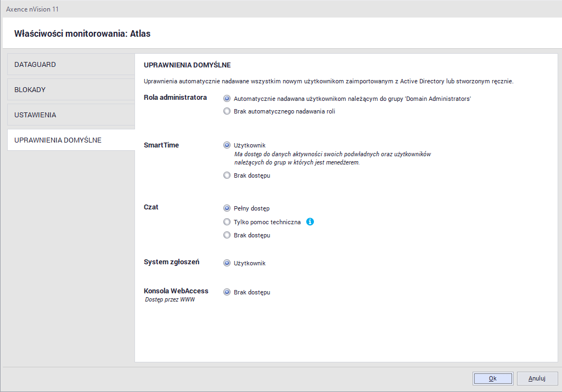Choose 'Użytkownik' for System zgłoszeń
The height and width of the screenshot is (392, 562).
(x=227, y=263)
